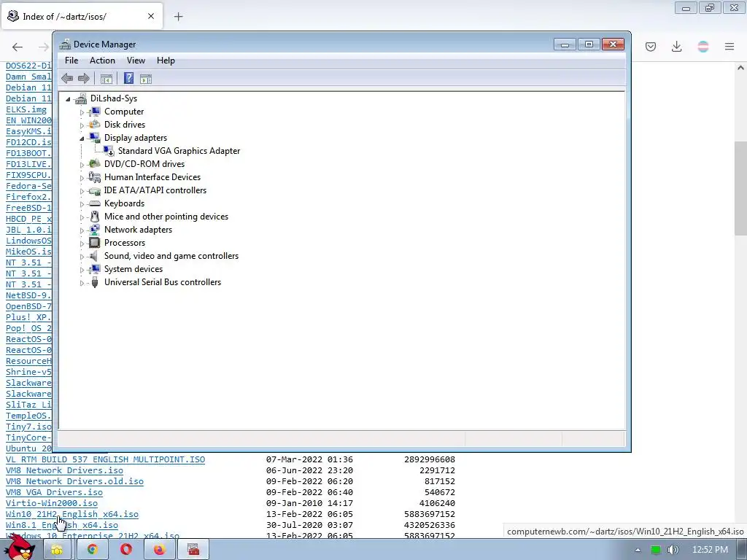Click the DiLshad-Sys root computer icon
This screenshot has height=560, width=747.
click(x=81, y=98)
